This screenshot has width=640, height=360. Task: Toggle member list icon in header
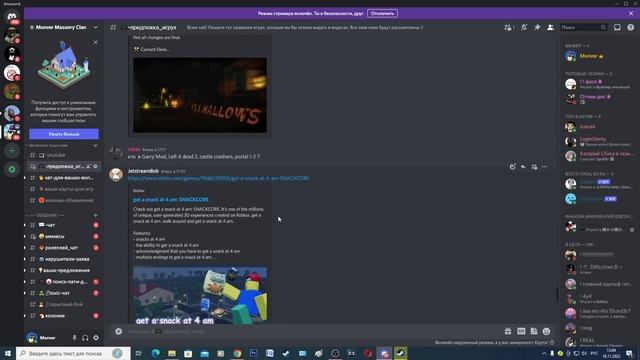[550, 27]
